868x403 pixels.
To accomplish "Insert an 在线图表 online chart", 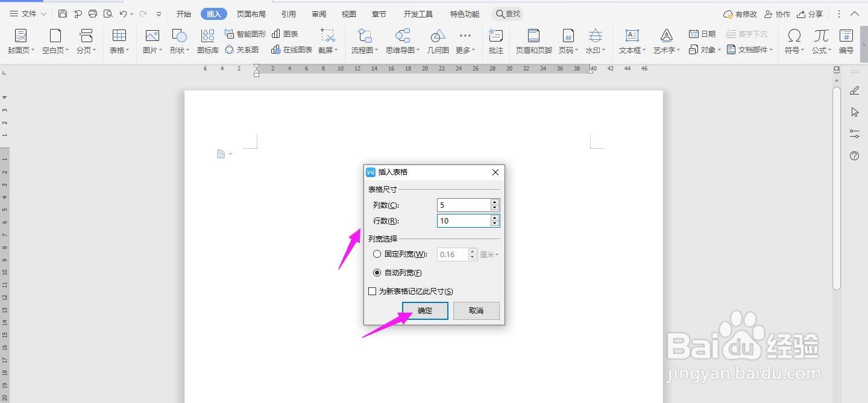I will [x=292, y=49].
